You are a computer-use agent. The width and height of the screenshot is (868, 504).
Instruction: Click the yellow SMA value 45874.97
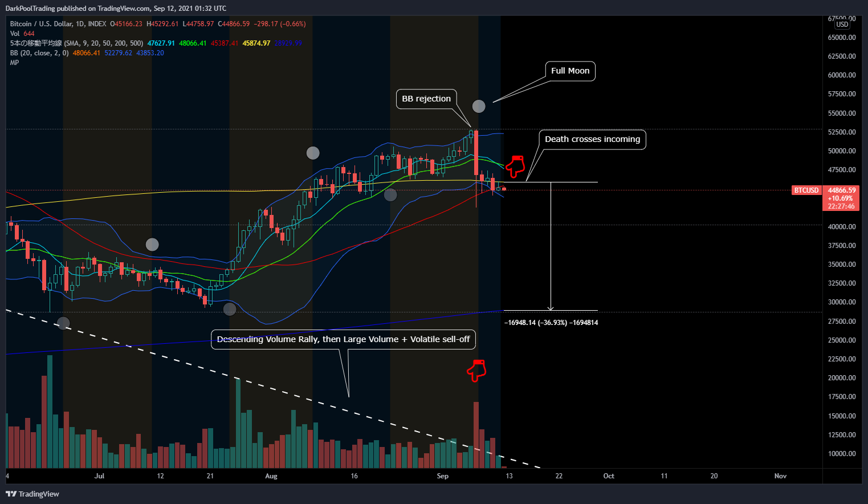pyautogui.click(x=256, y=43)
